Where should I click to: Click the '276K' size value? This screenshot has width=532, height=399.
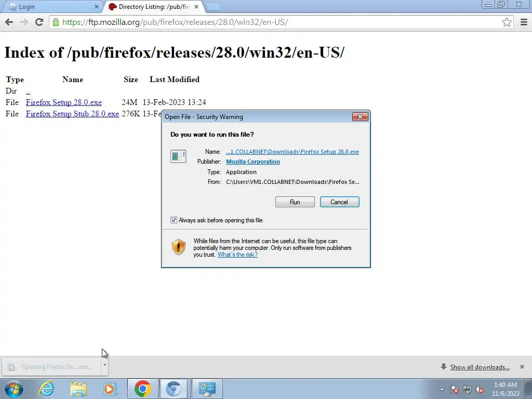[x=130, y=114]
